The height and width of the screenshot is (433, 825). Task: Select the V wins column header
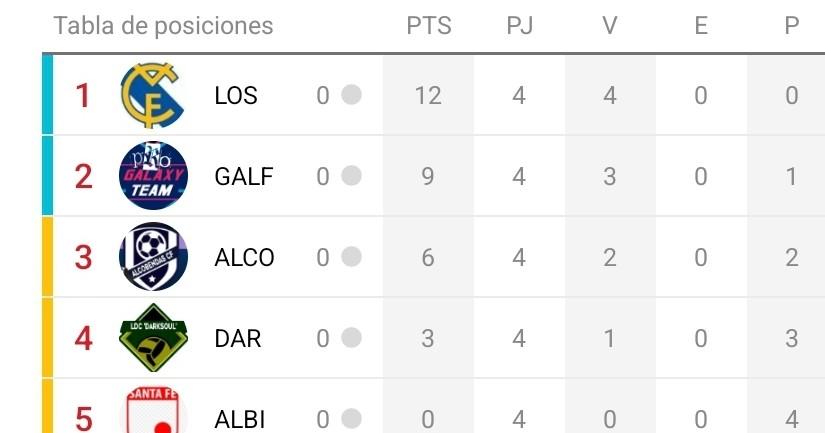tap(610, 26)
